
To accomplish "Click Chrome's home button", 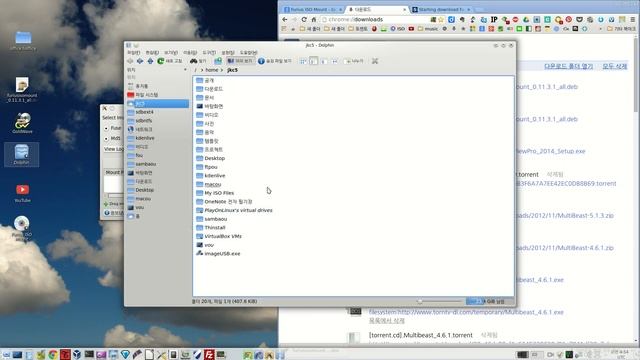I will coord(314,19).
